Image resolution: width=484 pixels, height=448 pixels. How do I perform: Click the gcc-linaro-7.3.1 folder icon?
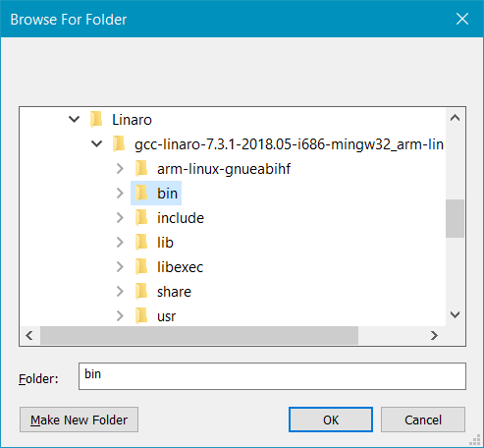click(x=119, y=143)
